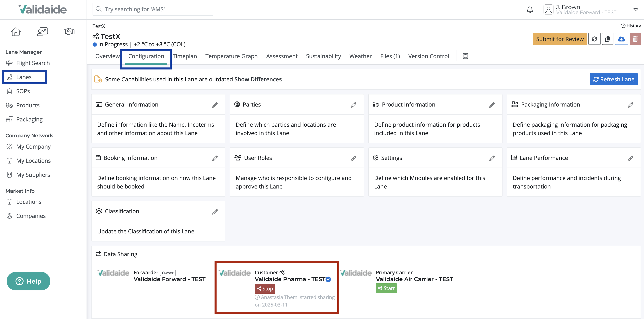Click the outdated capabilities warning icon
This screenshot has height=319, width=644.
click(x=98, y=79)
